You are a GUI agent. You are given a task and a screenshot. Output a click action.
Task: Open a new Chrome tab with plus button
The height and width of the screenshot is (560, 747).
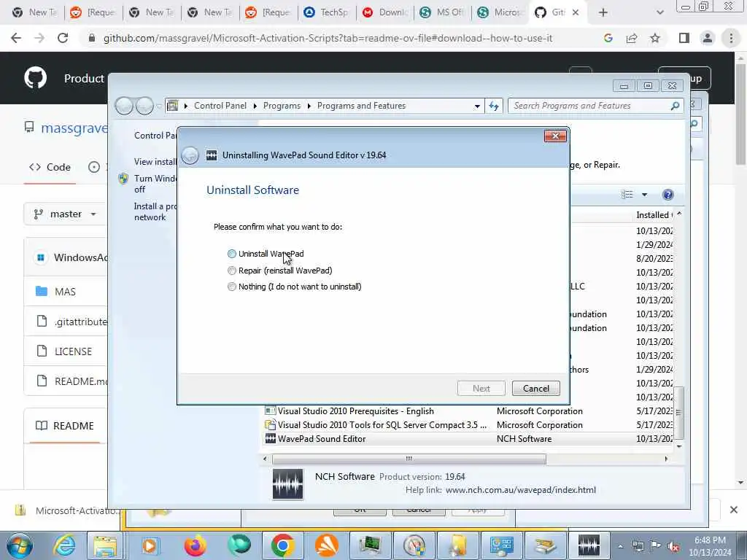[603, 12]
